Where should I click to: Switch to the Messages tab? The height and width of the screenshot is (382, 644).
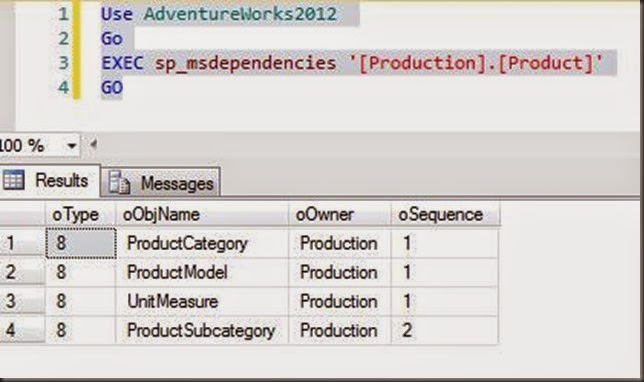161,183
